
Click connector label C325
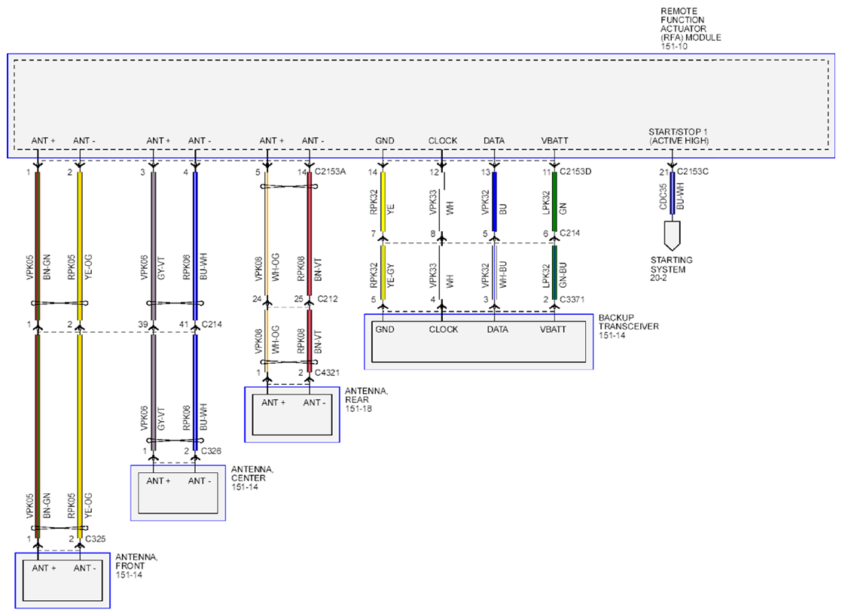click(96, 538)
